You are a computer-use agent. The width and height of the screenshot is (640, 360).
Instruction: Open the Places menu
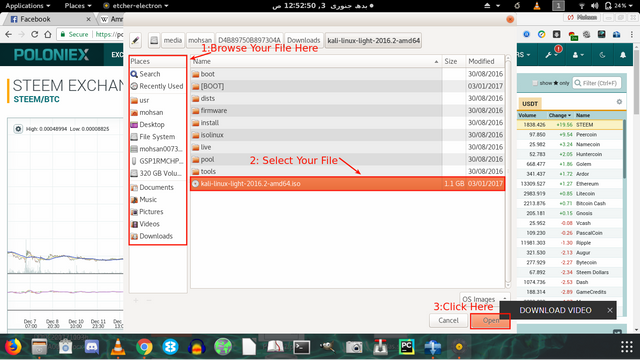click(78, 6)
